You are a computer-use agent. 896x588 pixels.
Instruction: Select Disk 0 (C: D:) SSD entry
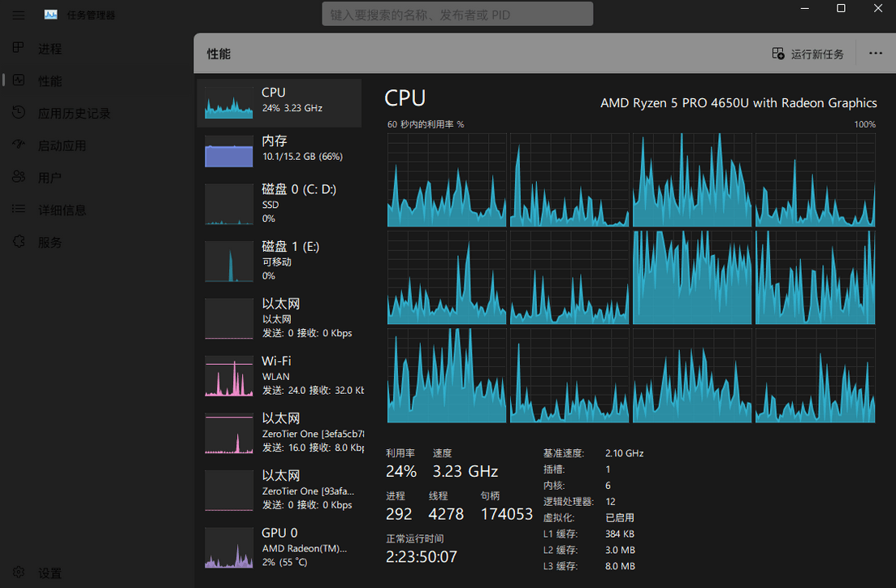(279, 204)
